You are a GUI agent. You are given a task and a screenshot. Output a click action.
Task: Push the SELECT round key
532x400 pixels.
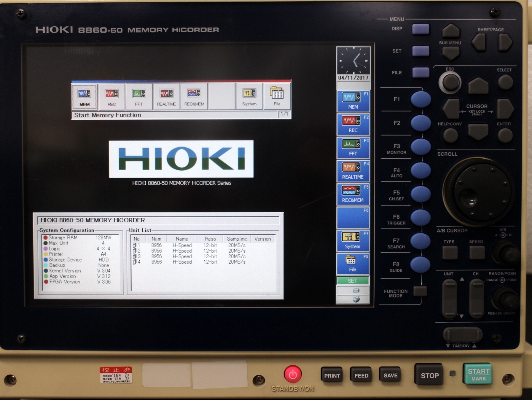click(x=505, y=82)
